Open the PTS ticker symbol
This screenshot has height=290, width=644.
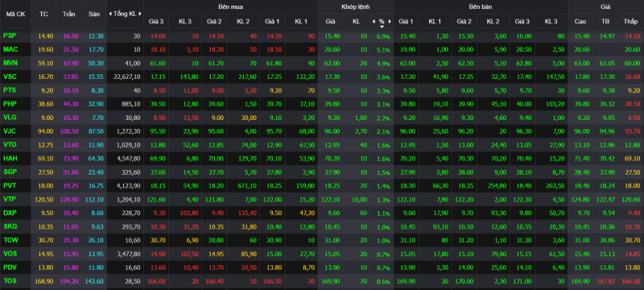point(10,90)
